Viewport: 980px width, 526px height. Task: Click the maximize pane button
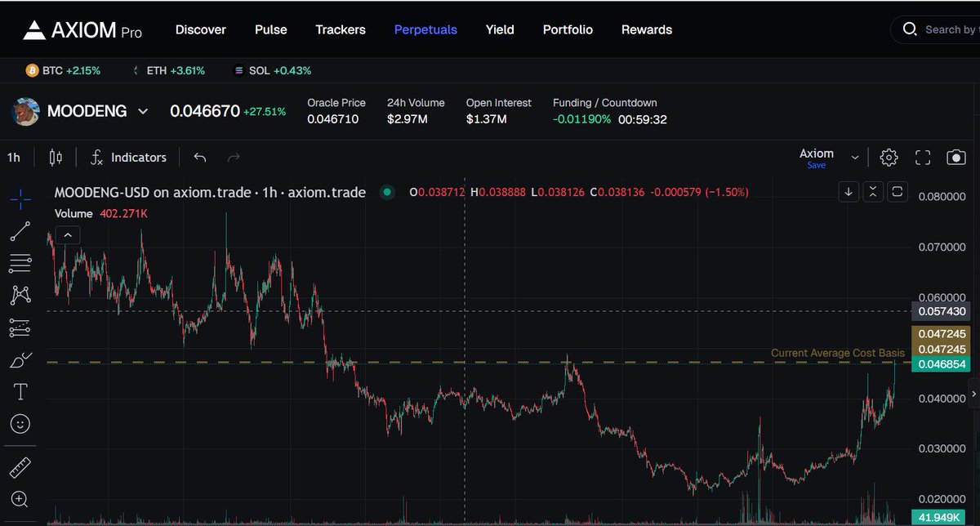click(x=897, y=191)
